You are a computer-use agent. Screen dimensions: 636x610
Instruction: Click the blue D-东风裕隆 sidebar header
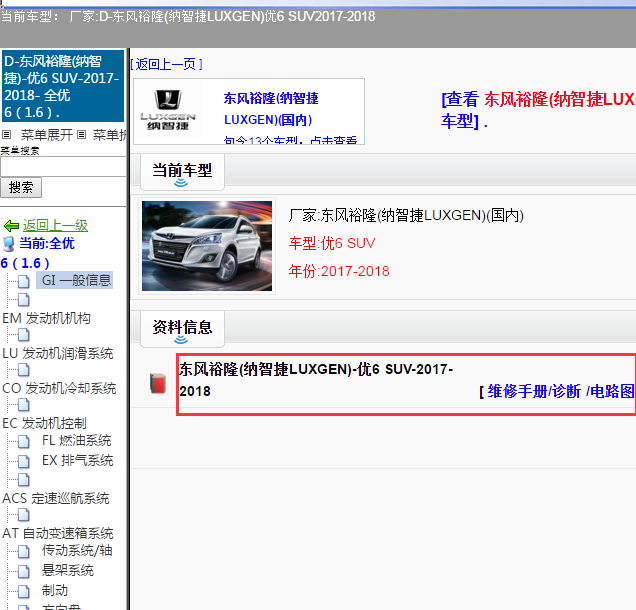pos(63,86)
